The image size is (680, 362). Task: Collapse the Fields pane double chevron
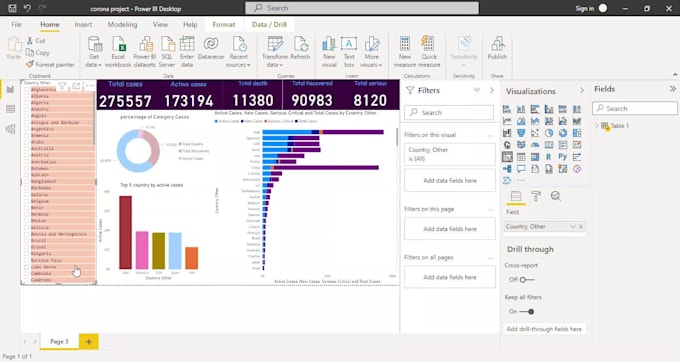[672, 89]
